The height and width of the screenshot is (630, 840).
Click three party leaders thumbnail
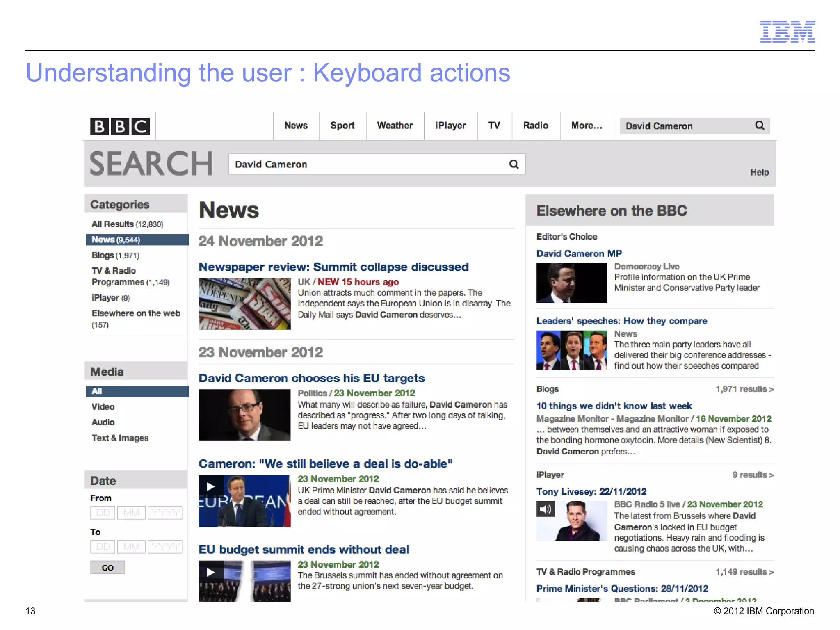(x=572, y=350)
